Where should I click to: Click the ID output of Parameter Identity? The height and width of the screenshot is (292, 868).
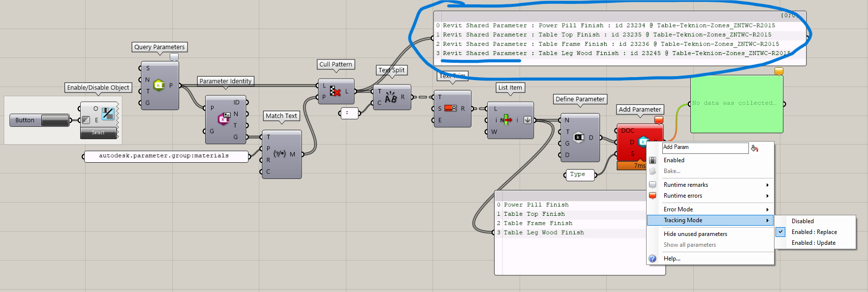click(237, 102)
